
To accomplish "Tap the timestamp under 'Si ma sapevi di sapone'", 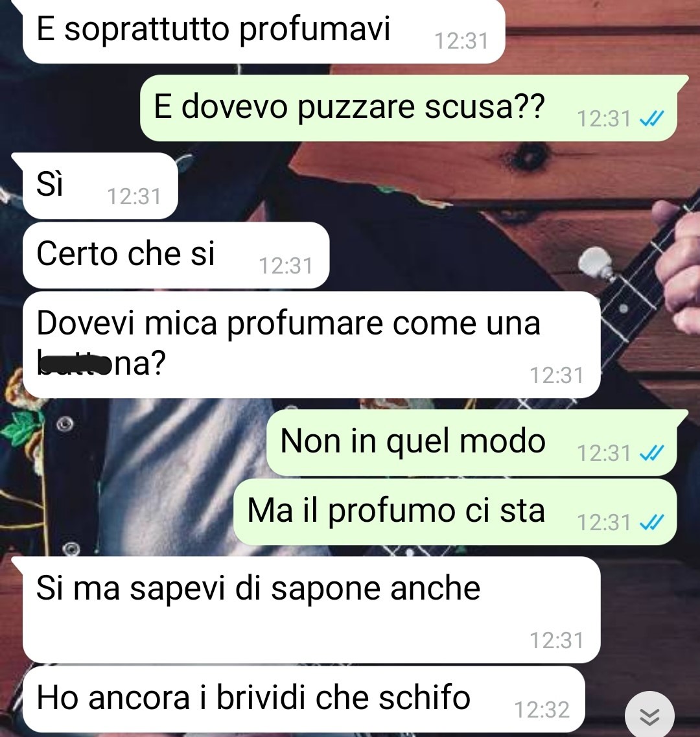I will (557, 640).
